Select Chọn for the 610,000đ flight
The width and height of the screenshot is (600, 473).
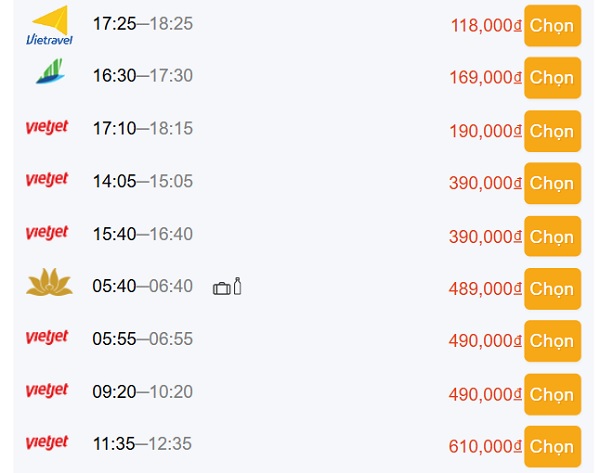[552, 447]
